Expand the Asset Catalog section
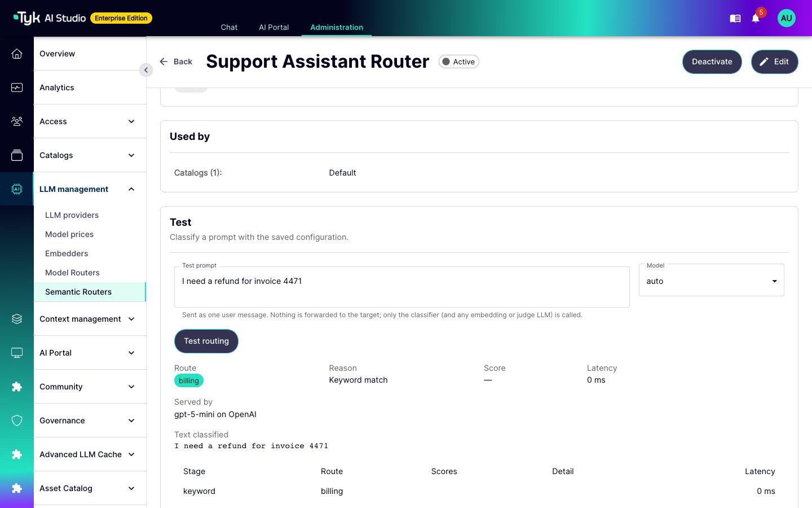 point(131,488)
